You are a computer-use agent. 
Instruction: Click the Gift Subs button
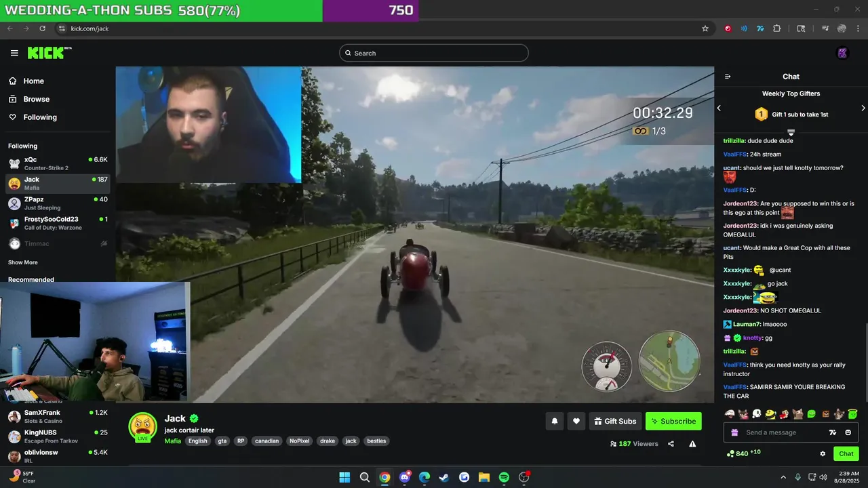615,421
